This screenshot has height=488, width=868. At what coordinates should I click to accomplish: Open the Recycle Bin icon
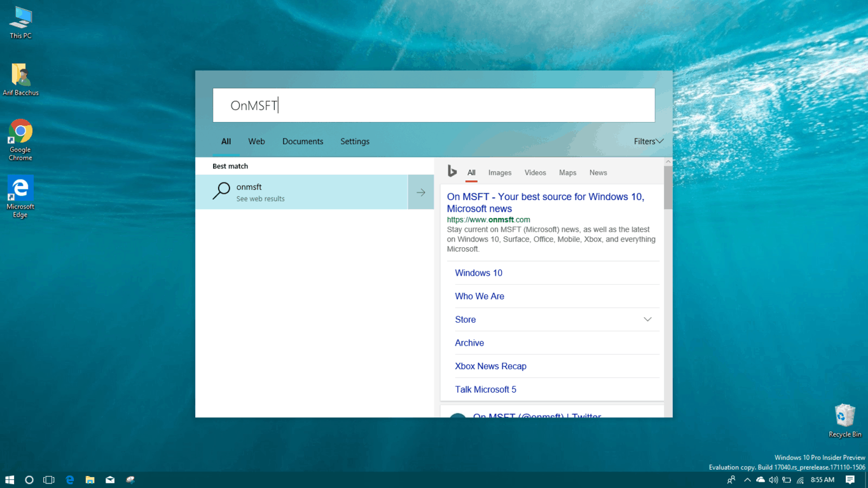tap(844, 421)
